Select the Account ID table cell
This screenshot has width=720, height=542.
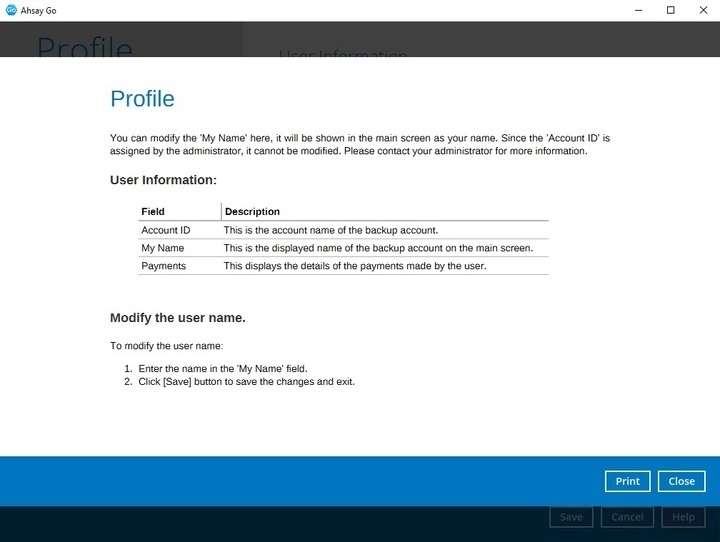[x=166, y=230]
